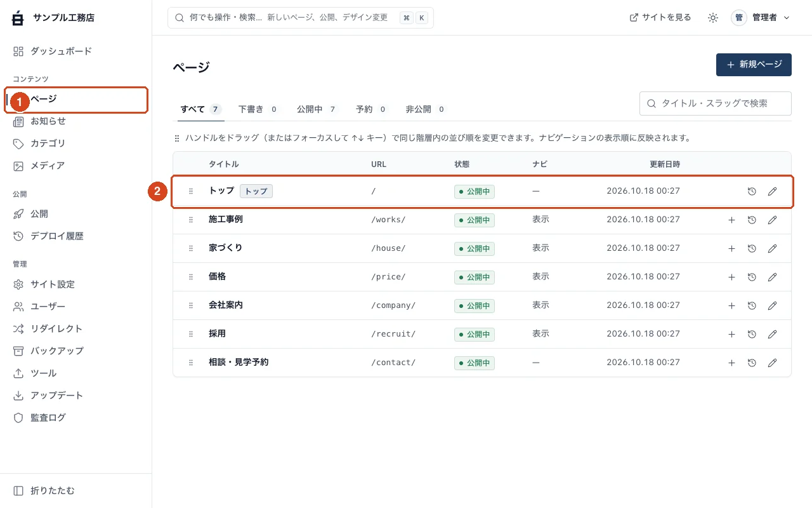Add child page under 相談・見学予約
Screen dimensions: 812x508
[731, 363]
